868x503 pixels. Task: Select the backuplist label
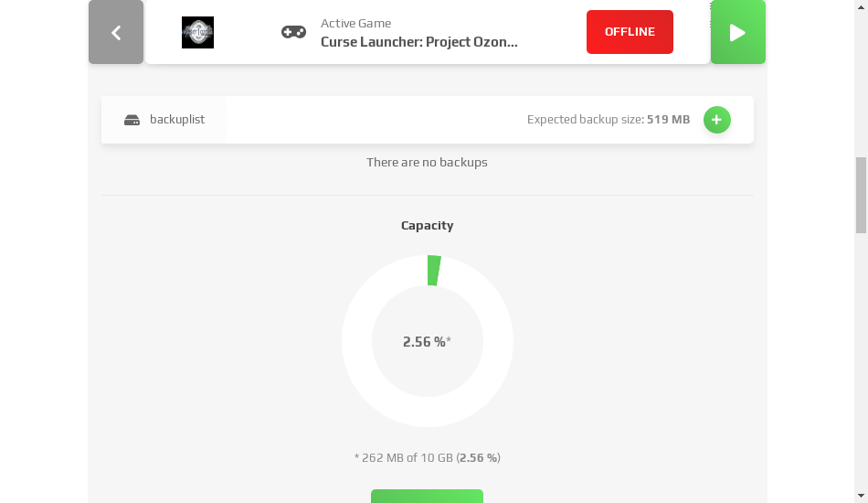(177, 119)
